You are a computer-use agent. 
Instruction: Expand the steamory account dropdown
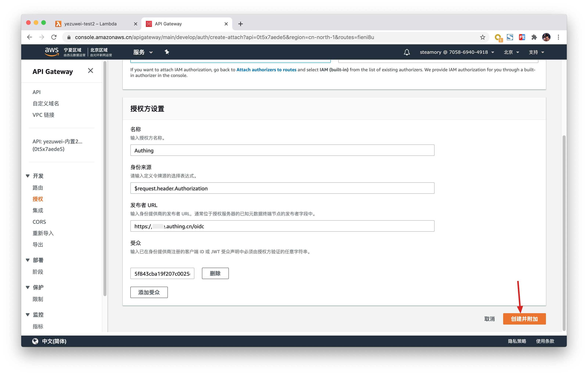pos(456,52)
